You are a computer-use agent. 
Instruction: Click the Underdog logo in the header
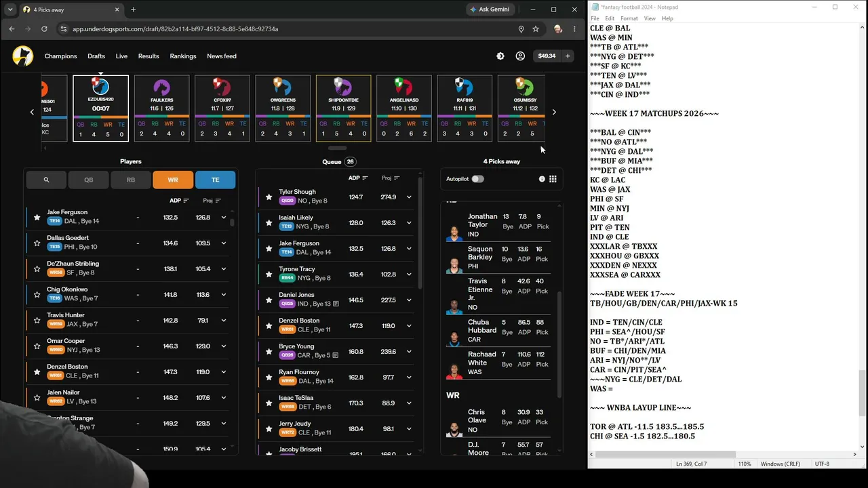[22, 56]
